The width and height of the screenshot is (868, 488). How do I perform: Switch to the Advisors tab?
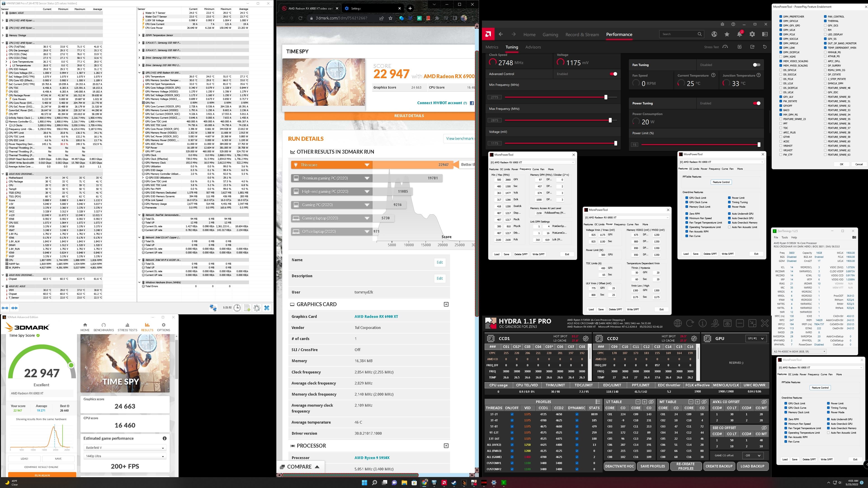(533, 47)
